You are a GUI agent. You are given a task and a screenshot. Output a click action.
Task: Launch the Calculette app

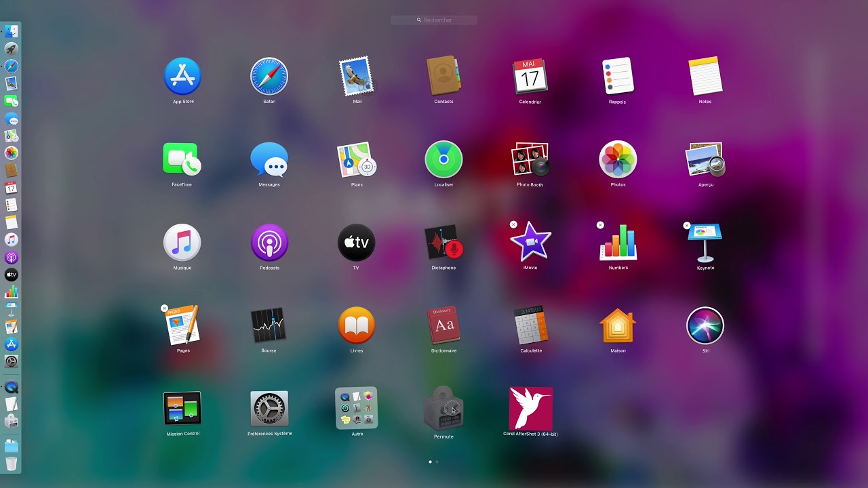[531, 325]
